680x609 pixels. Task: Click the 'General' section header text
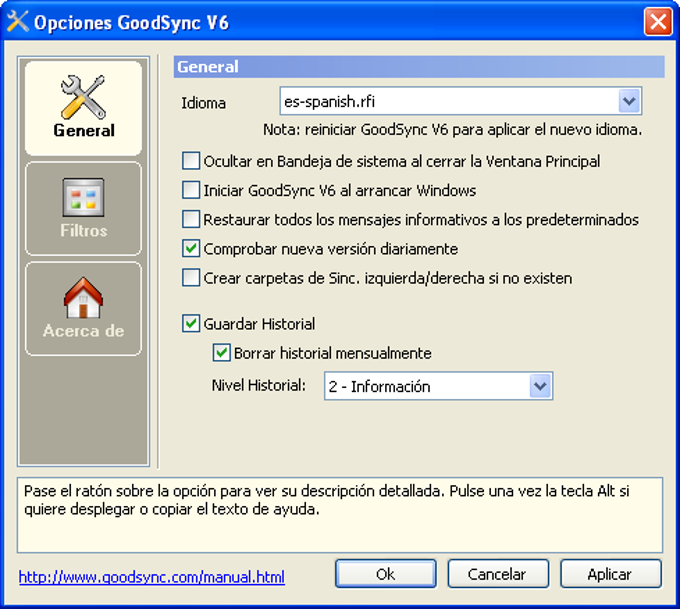tap(208, 67)
